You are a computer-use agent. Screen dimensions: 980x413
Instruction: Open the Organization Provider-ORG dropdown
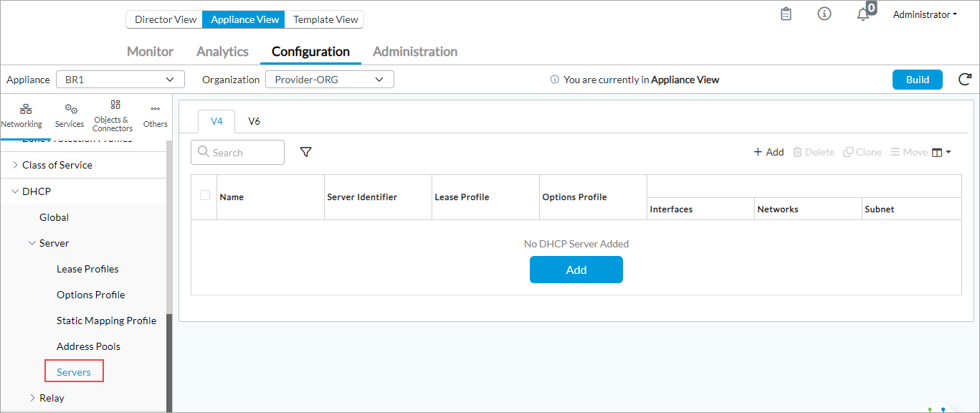[x=329, y=80]
